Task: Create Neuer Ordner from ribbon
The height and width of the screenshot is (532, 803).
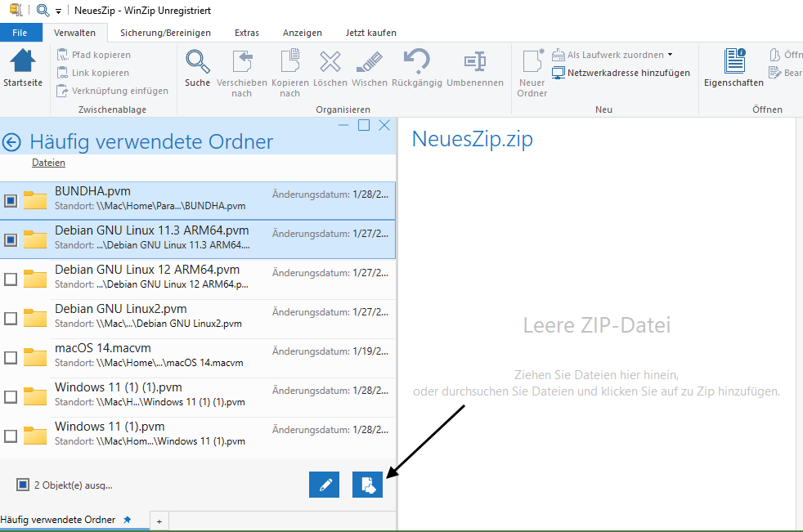Action: coord(532,72)
